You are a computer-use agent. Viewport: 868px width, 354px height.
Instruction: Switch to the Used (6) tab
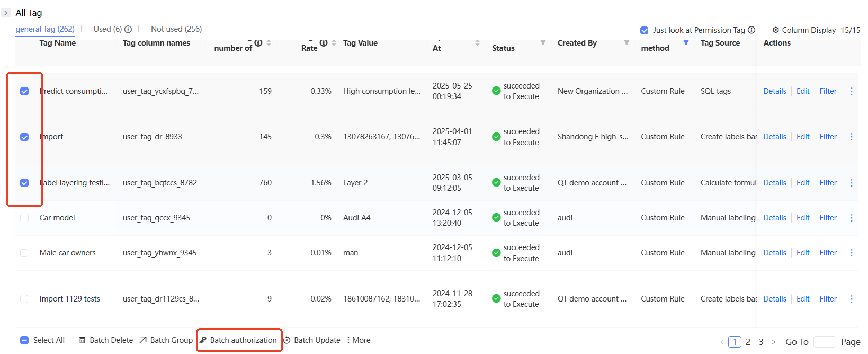coord(108,29)
